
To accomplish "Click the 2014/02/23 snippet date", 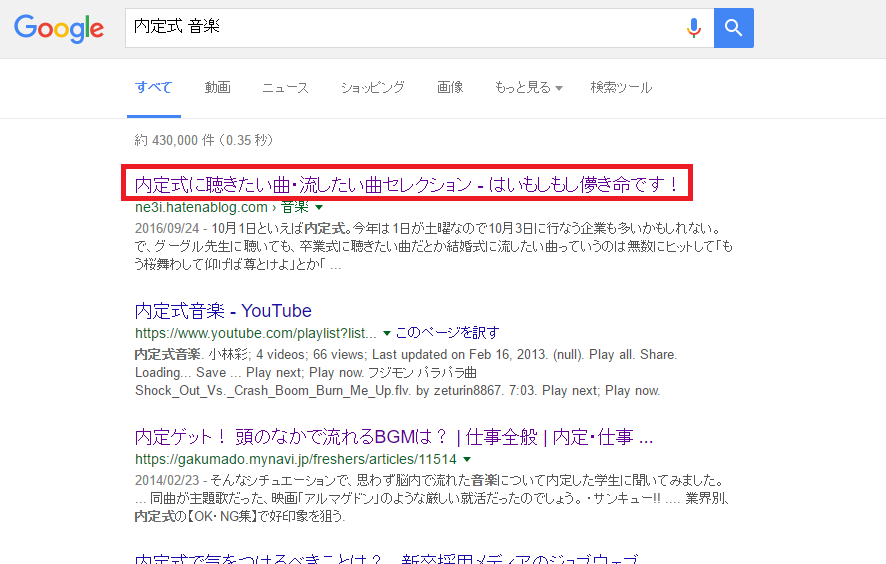I will point(167,480).
